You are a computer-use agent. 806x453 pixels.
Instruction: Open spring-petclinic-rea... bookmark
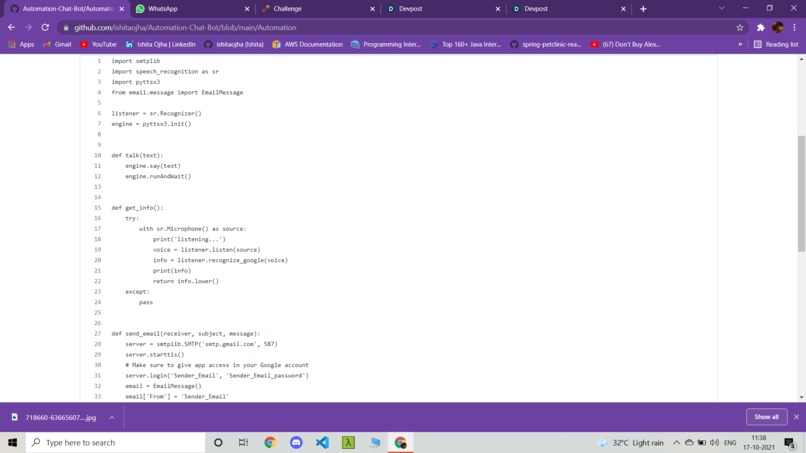(545, 45)
